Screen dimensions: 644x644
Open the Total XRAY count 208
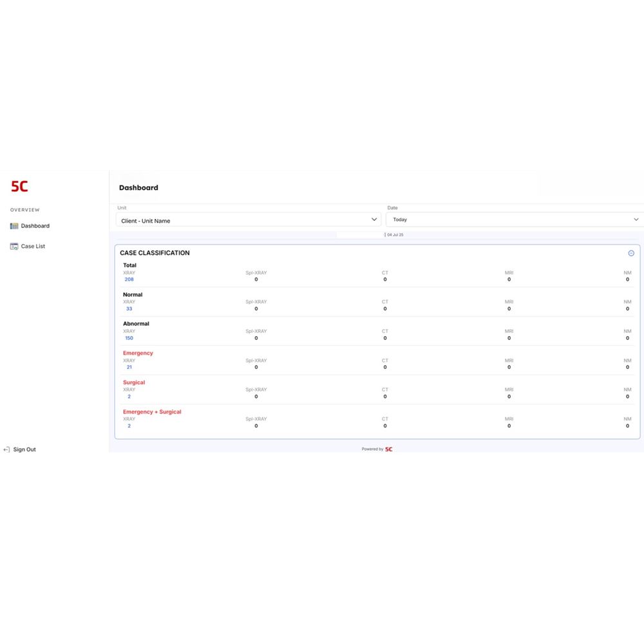(x=129, y=279)
